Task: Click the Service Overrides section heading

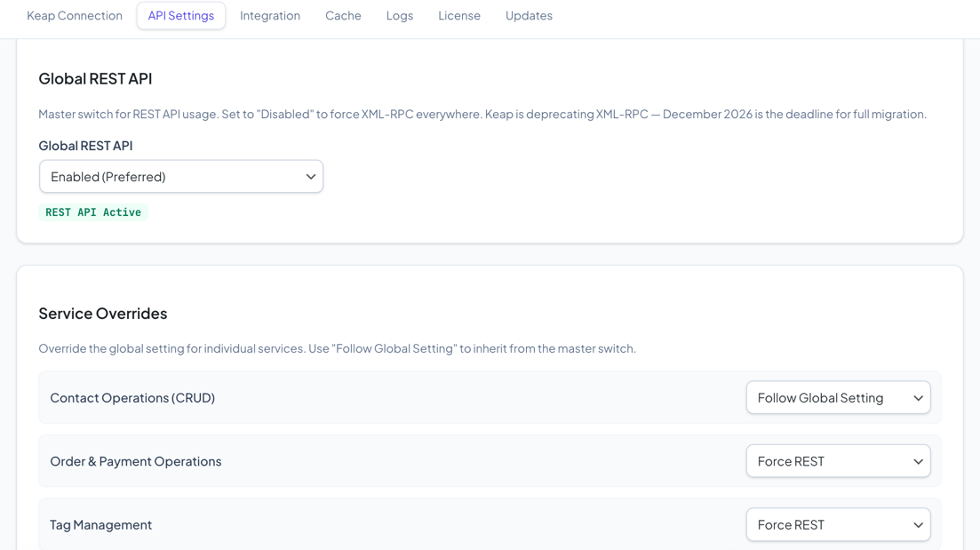Action: [x=103, y=313]
